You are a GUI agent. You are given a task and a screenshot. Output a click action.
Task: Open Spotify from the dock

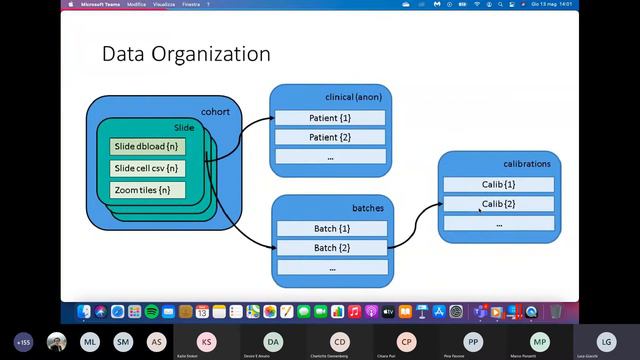pos(151,312)
